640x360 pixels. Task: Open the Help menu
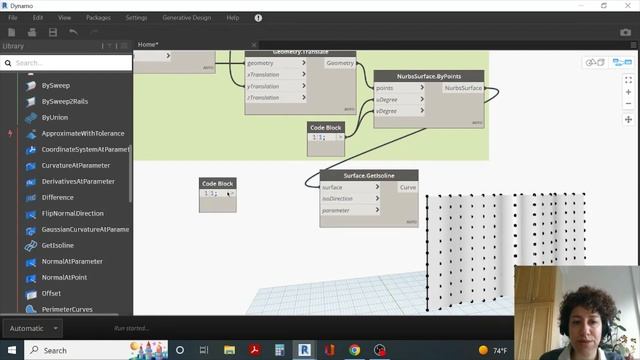(233, 18)
